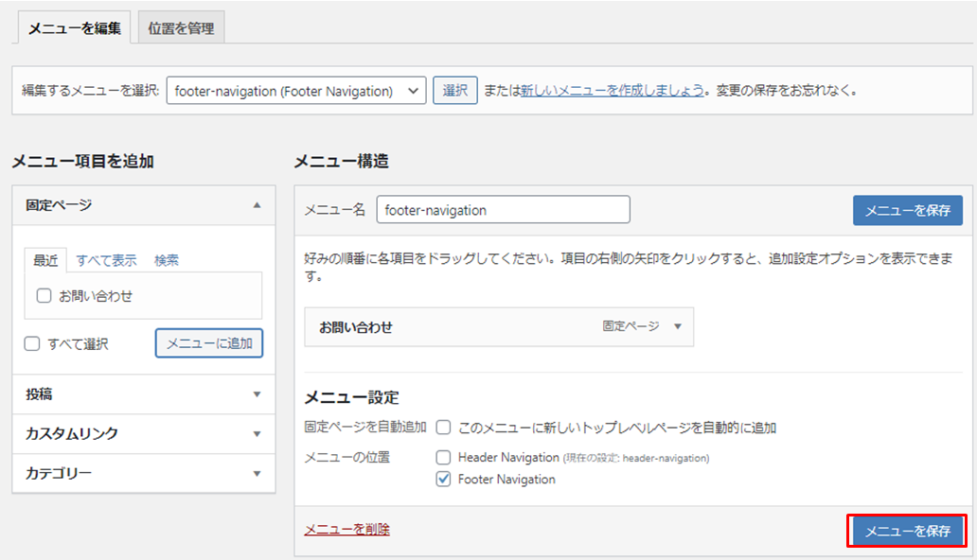Expand the カテゴリー panel

[143, 473]
